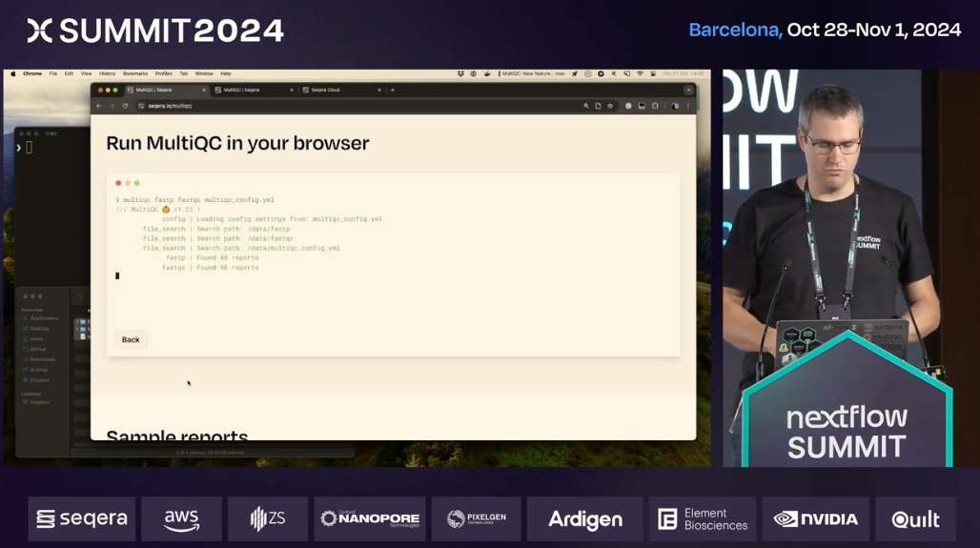
Task: Click the browser back arrow icon
Action: point(99,106)
